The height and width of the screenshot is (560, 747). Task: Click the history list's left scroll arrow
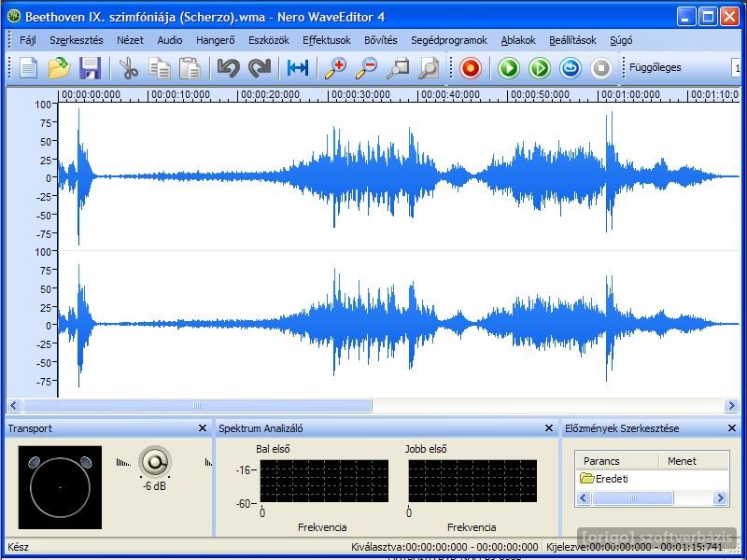point(584,498)
